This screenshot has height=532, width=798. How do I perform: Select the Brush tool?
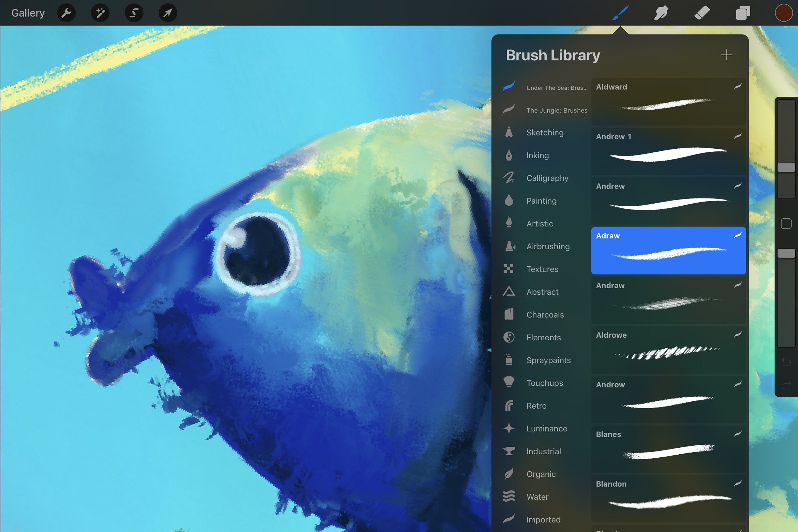coord(620,13)
